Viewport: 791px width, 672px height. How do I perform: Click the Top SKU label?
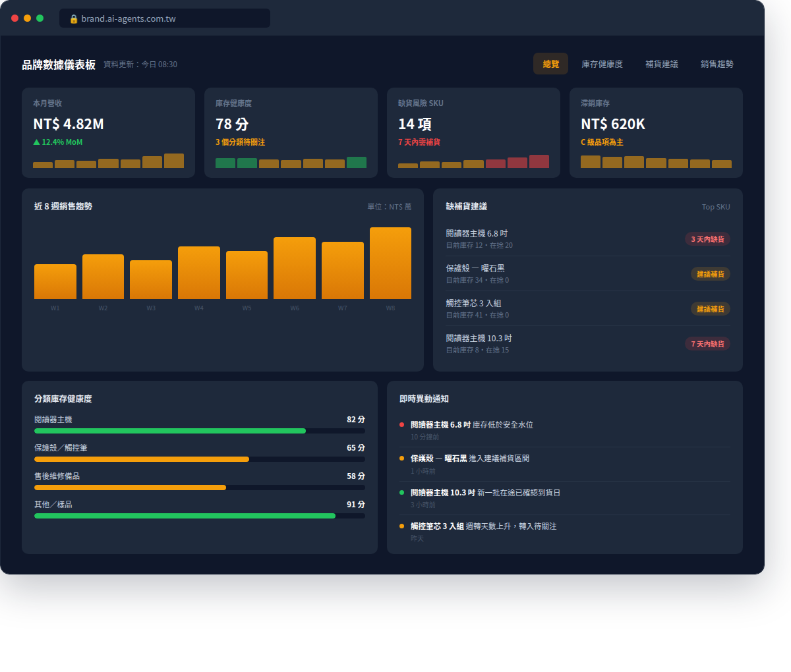click(716, 207)
